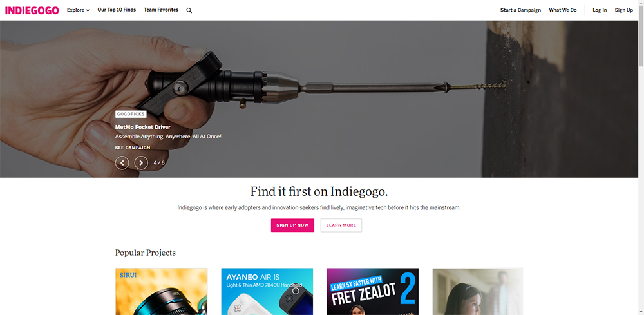Image resolution: width=644 pixels, height=315 pixels.
Task: Click Start a Campaign link
Action: [520, 10]
